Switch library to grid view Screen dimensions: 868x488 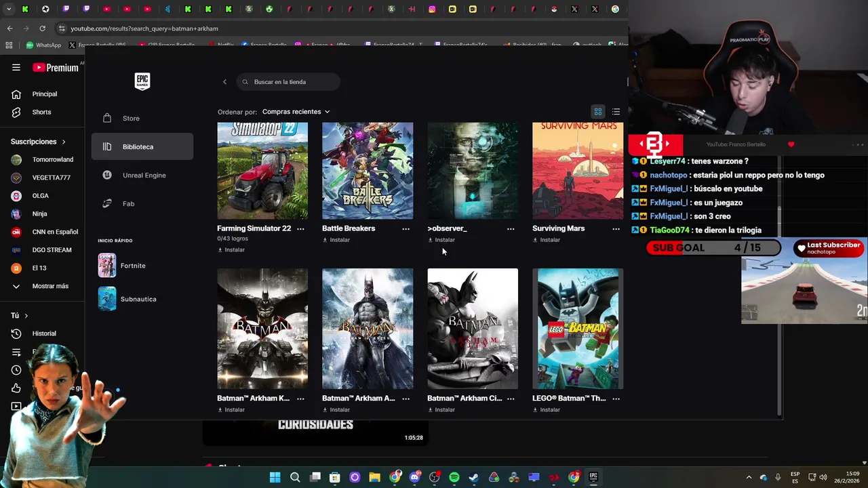tap(598, 112)
